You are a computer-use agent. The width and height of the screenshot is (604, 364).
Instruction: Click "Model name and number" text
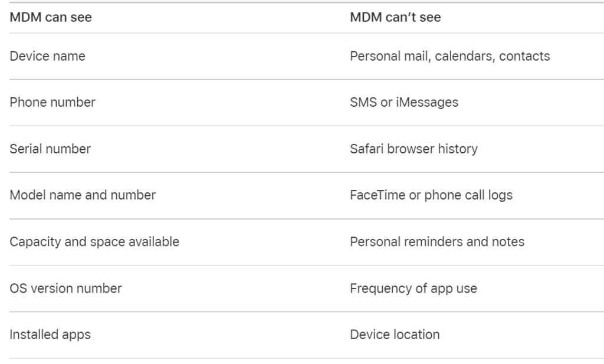click(83, 195)
